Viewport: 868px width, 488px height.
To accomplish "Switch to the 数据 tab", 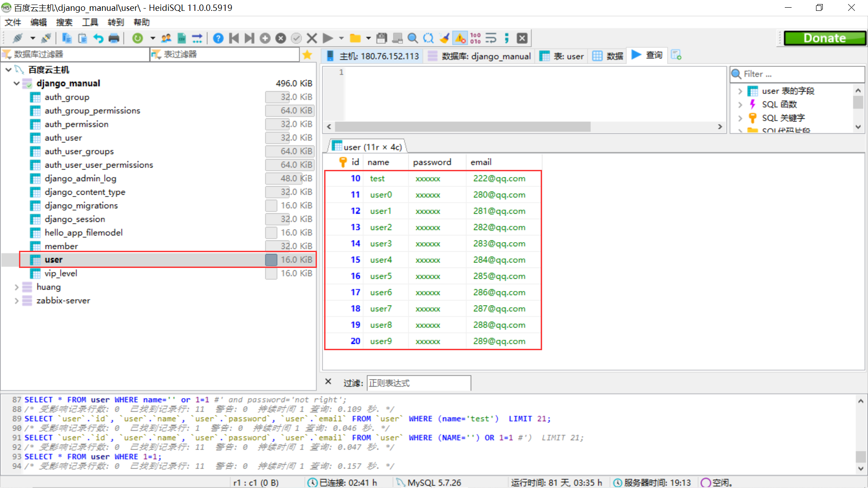I will (608, 56).
